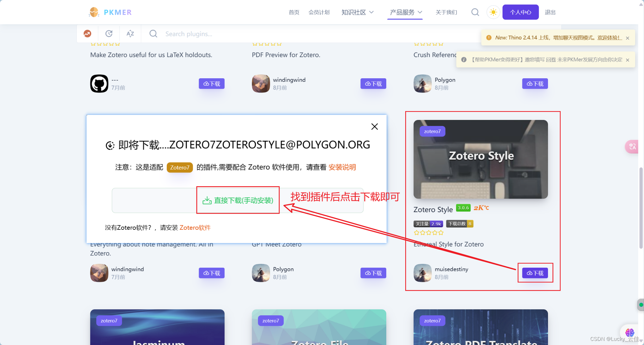644x345 pixels.
Task: Click zotero7 tag on Zotero Style card
Action: (432, 131)
